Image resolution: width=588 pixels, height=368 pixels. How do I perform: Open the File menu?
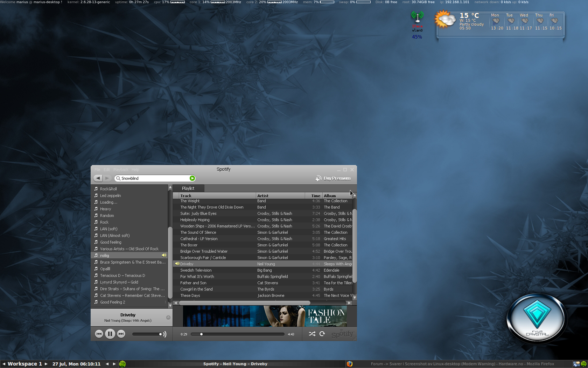click(x=97, y=170)
